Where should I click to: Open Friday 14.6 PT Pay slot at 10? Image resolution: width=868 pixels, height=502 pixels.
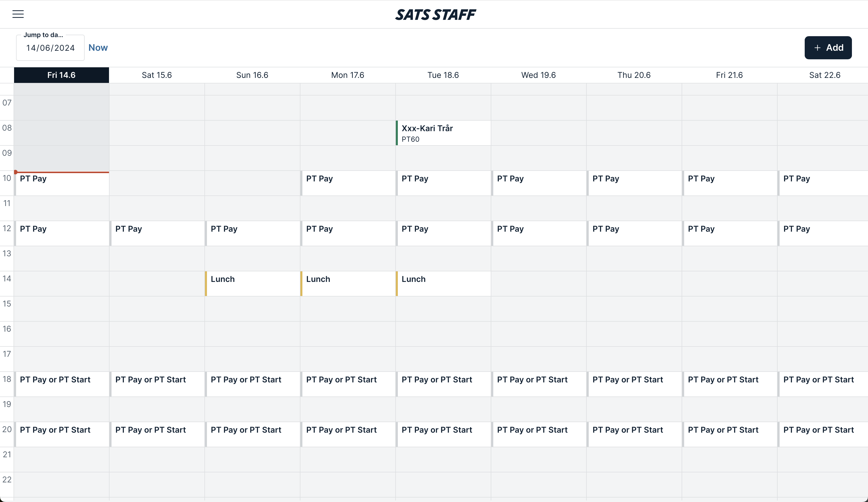[62, 184]
